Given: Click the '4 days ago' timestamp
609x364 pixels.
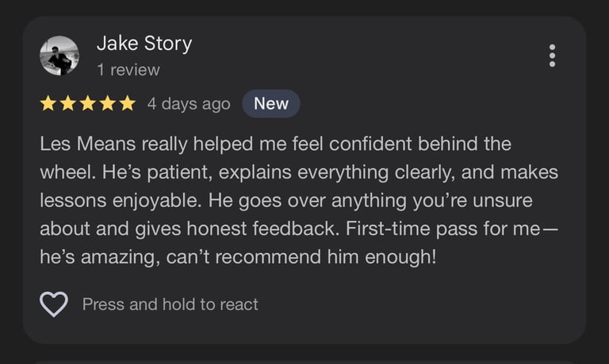Looking at the screenshot, I should pos(189,104).
